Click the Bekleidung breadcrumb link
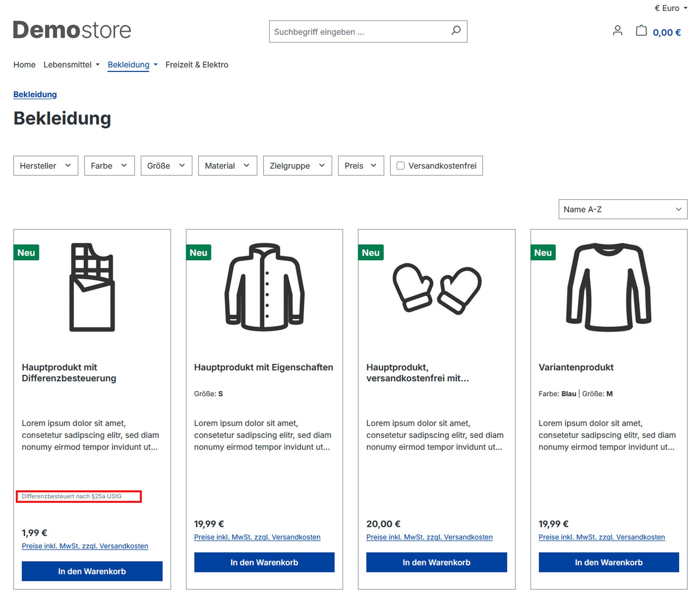700x598 pixels. click(x=35, y=94)
